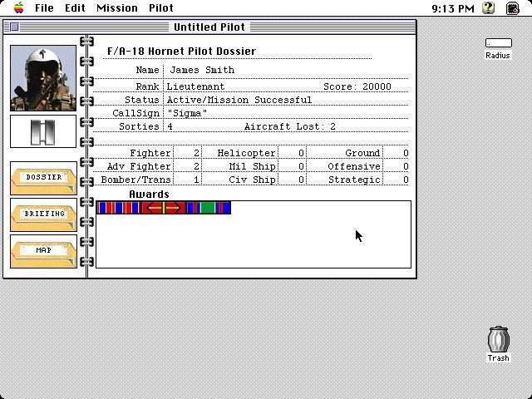Click the lieutenant rank insignia bars

pos(43,131)
